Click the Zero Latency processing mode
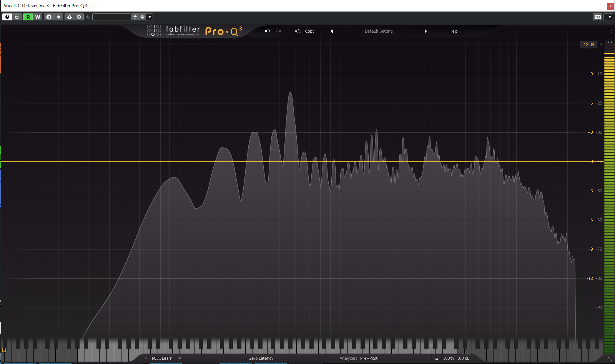The height and width of the screenshot is (364, 615). (x=261, y=358)
